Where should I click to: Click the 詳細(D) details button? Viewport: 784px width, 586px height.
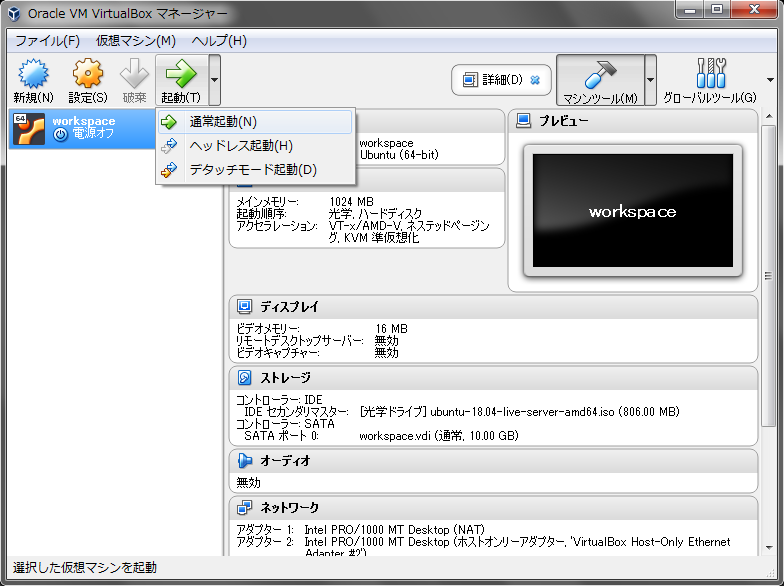(x=502, y=80)
